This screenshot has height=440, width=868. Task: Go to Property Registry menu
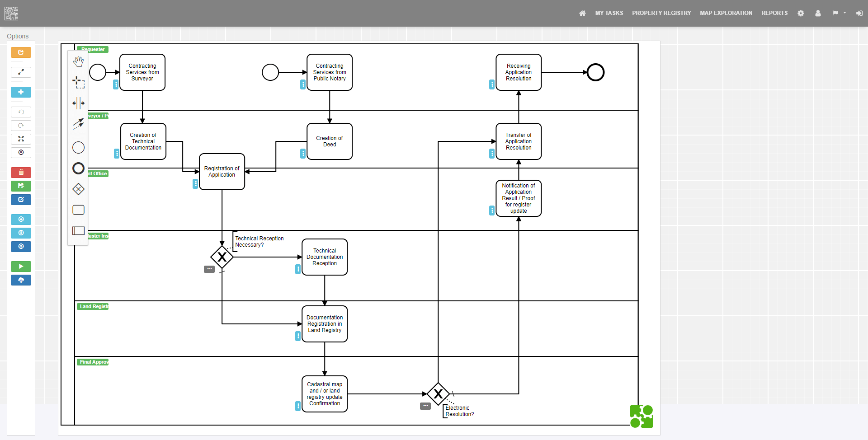click(x=661, y=13)
